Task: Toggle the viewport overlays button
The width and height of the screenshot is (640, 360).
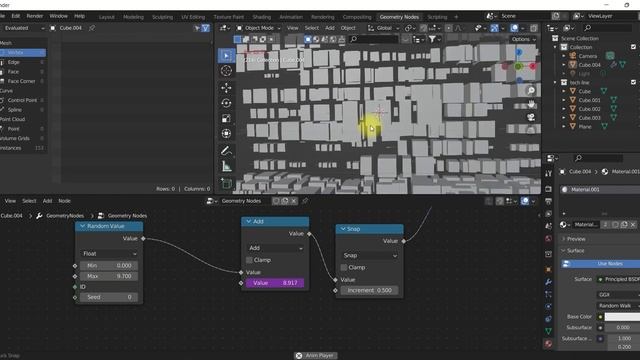Action: (x=514, y=28)
